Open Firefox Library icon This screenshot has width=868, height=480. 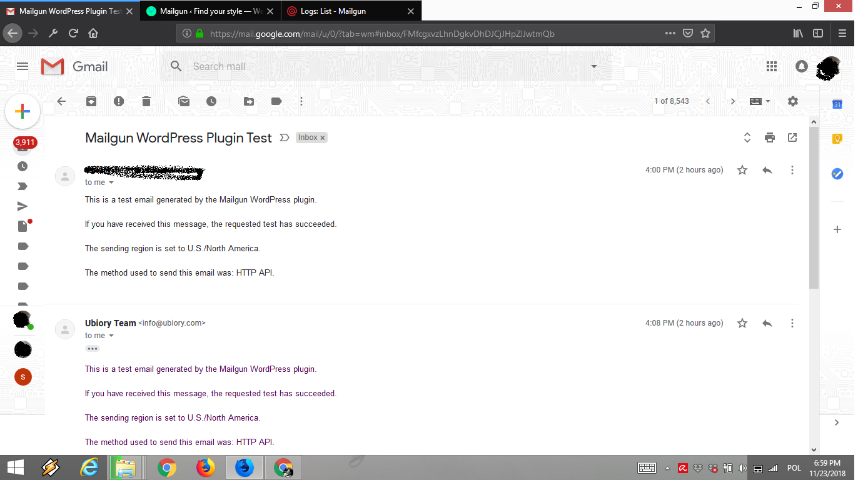pyautogui.click(x=798, y=33)
